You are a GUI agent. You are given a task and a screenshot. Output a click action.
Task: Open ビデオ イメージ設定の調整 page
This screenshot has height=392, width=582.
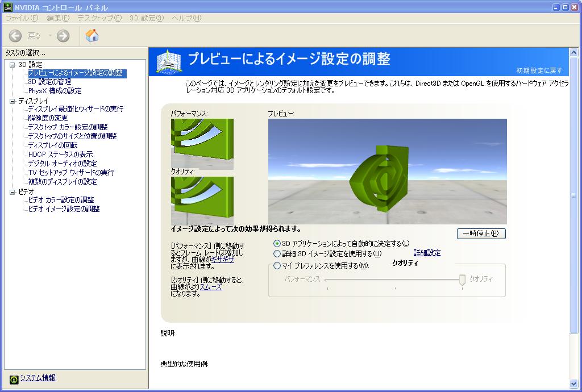coord(64,209)
